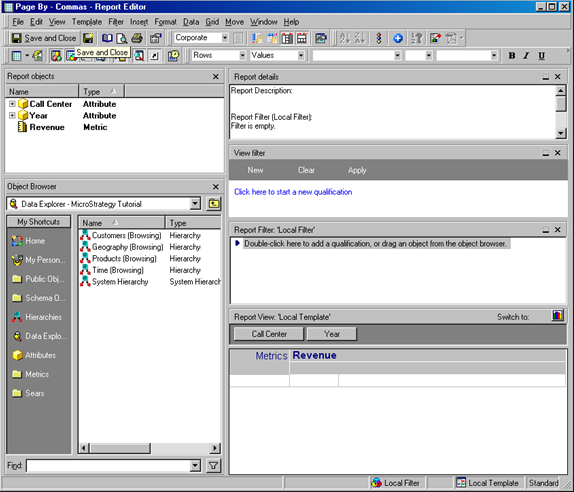Toggle Italic formatting
Image resolution: width=574 pixels, height=492 pixels.
(x=526, y=56)
